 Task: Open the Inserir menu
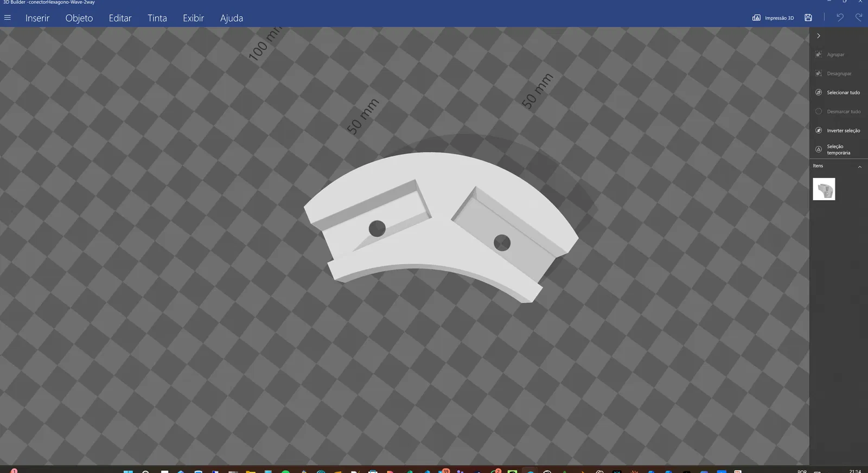tap(37, 18)
